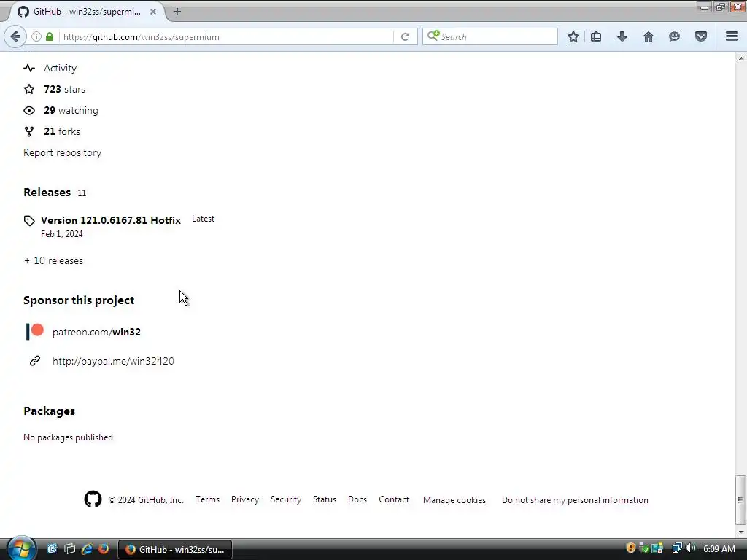The width and height of the screenshot is (747, 560).
Task: Launch Firefox from quick launch
Action: pyautogui.click(x=104, y=549)
